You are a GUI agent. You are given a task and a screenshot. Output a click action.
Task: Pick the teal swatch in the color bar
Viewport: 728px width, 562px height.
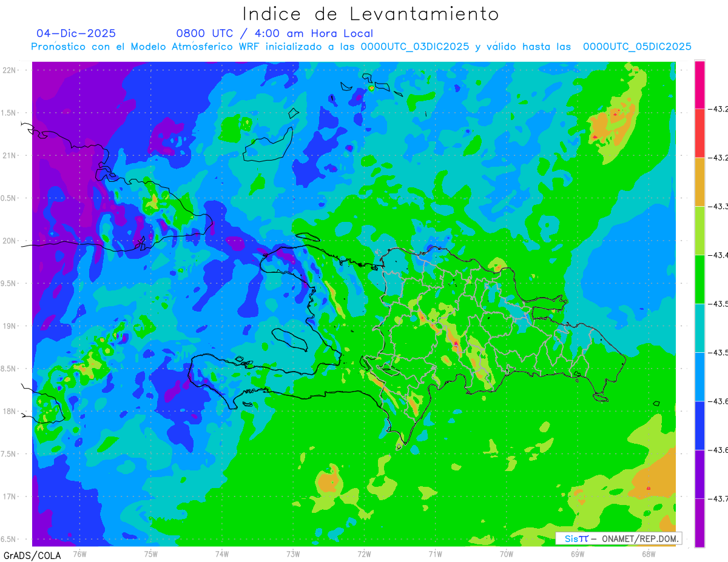click(x=699, y=328)
